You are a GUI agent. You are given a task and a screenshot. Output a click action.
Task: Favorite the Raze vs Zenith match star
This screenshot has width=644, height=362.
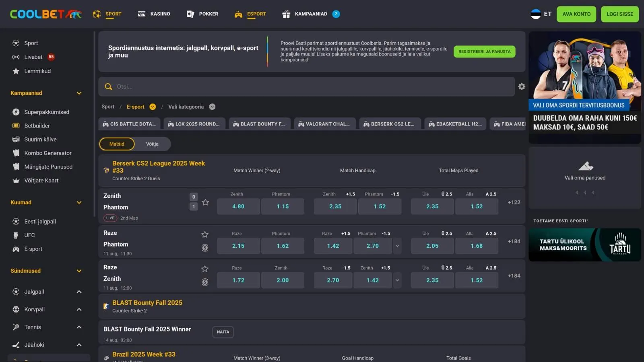[205, 269]
